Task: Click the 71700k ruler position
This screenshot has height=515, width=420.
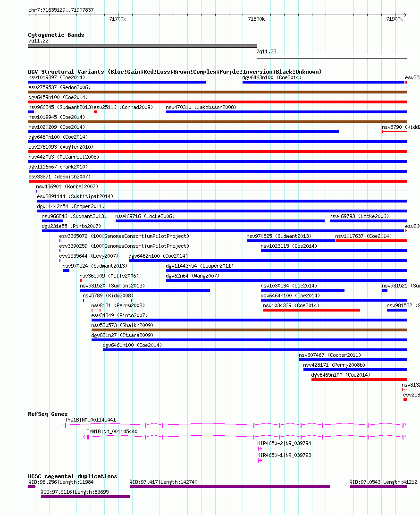Action: coord(118,19)
